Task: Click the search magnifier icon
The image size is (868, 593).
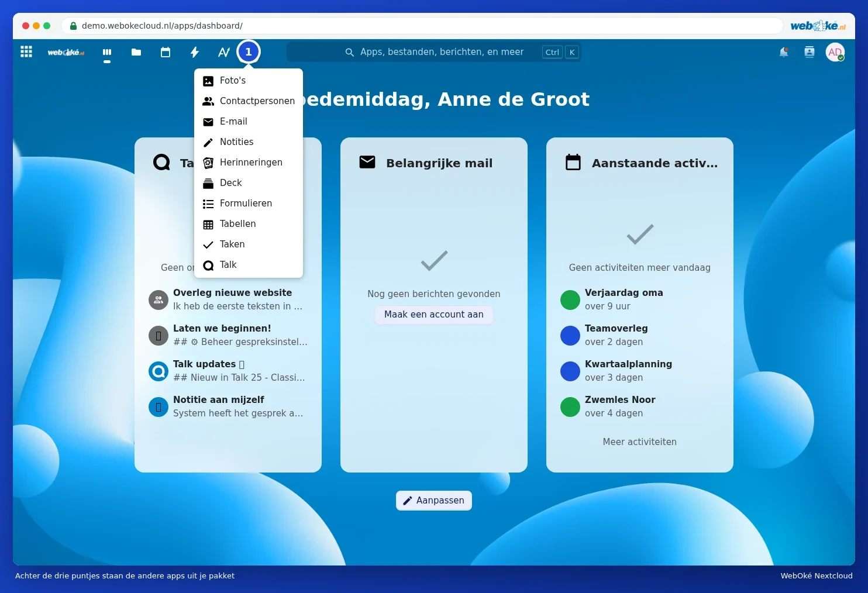Action: tap(350, 52)
